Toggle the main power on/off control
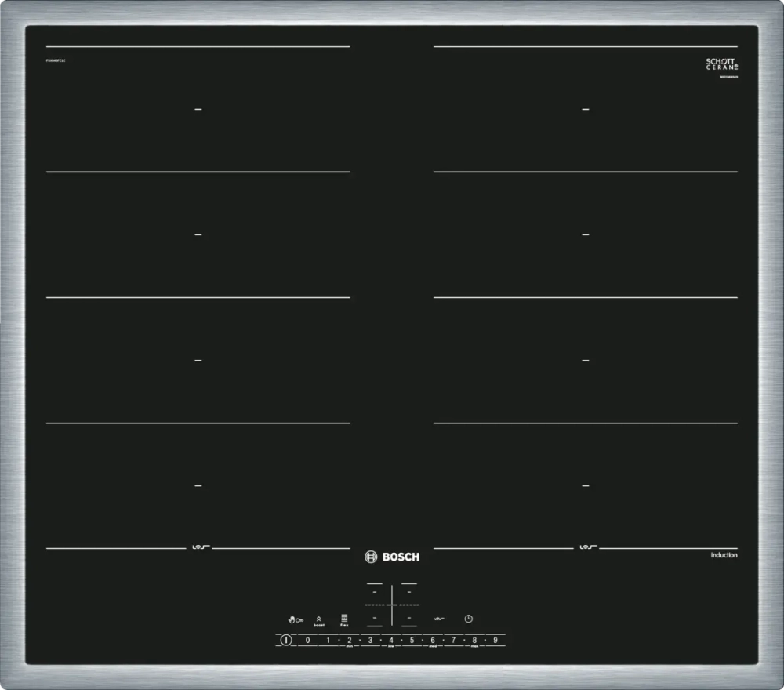The height and width of the screenshot is (690, 784). click(286, 639)
